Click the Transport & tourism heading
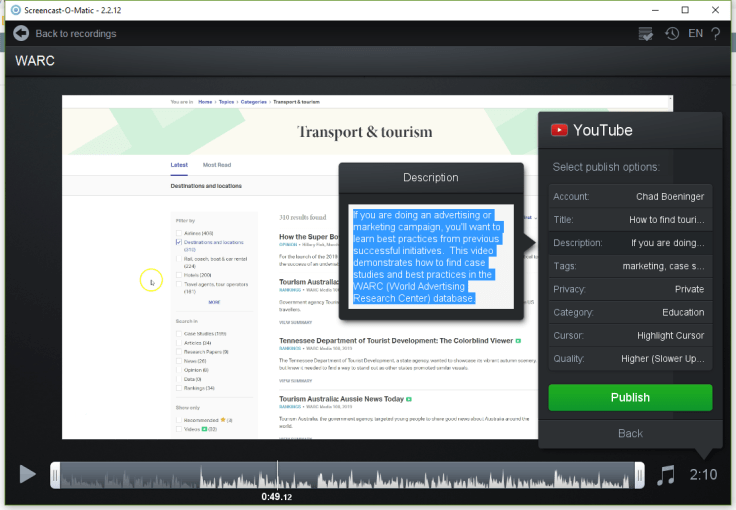The image size is (736, 510). click(365, 132)
